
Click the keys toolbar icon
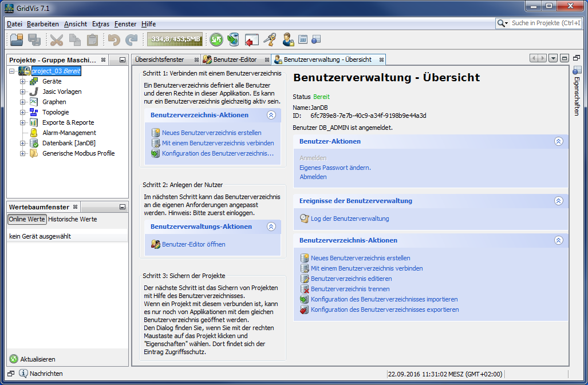point(270,39)
